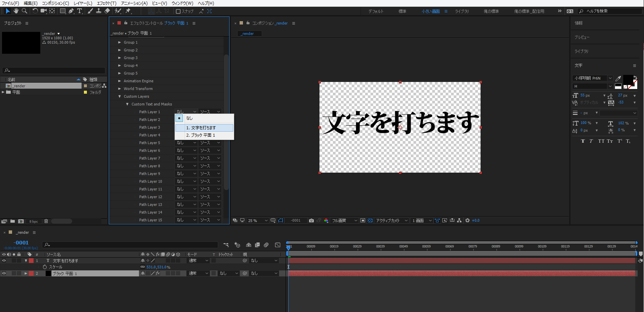Toggle visibility of the 文字を打ちます text layer
The height and width of the screenshot is (312, 644).
(x=4, y=261)
